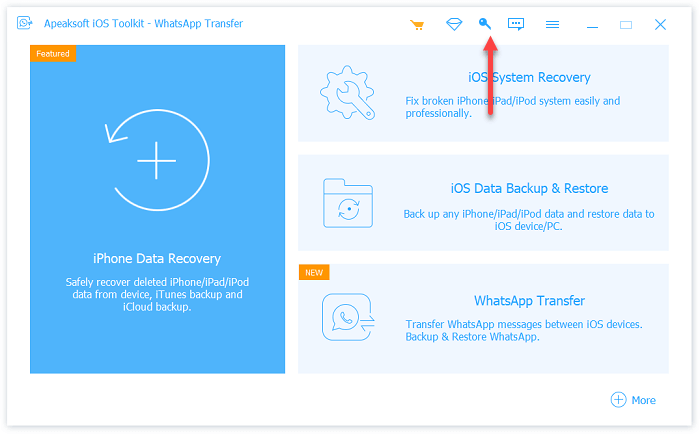Click the plus circle icon beside More
Viewport: 700px width, 434px height.
(618, 400)
